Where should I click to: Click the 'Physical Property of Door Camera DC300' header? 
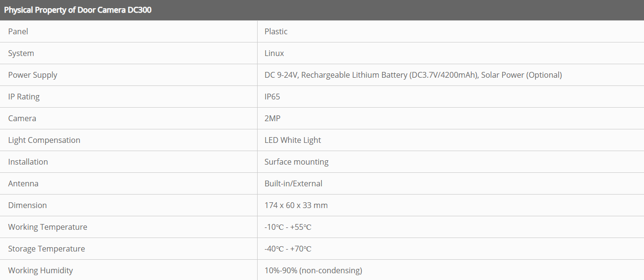[78, 10]
